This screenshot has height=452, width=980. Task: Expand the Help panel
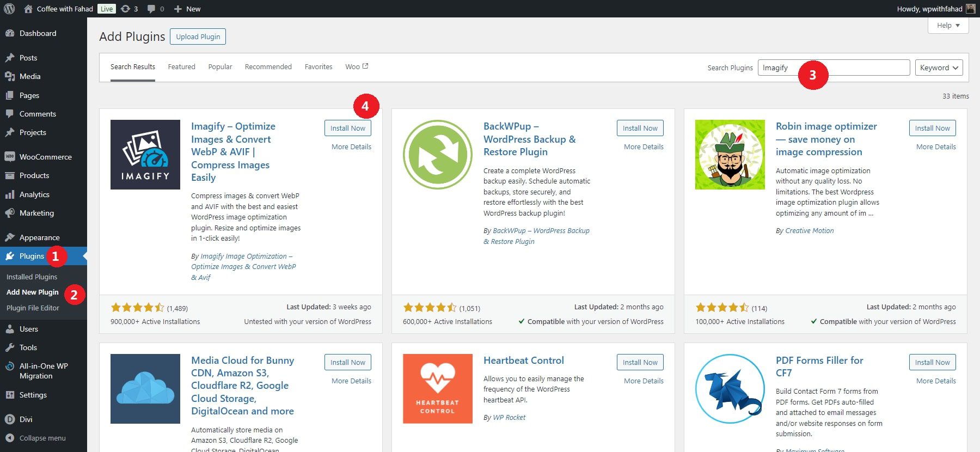948,26
